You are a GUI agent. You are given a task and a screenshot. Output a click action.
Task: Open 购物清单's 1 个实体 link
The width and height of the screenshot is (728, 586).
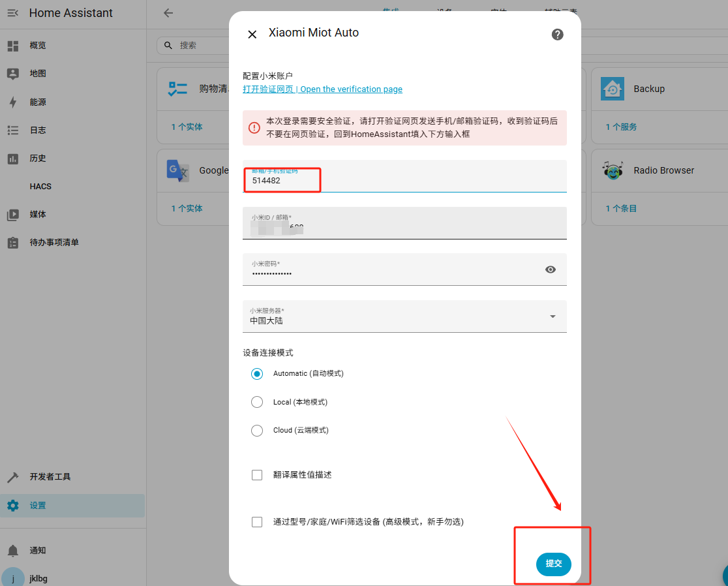click(187, 127)
